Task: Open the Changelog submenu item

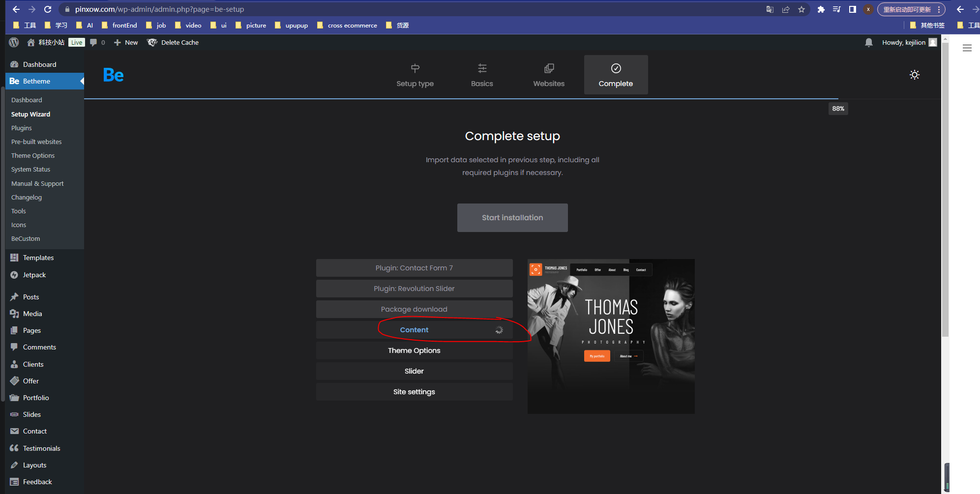Action: pyautogui.click(x=27, y=197)
